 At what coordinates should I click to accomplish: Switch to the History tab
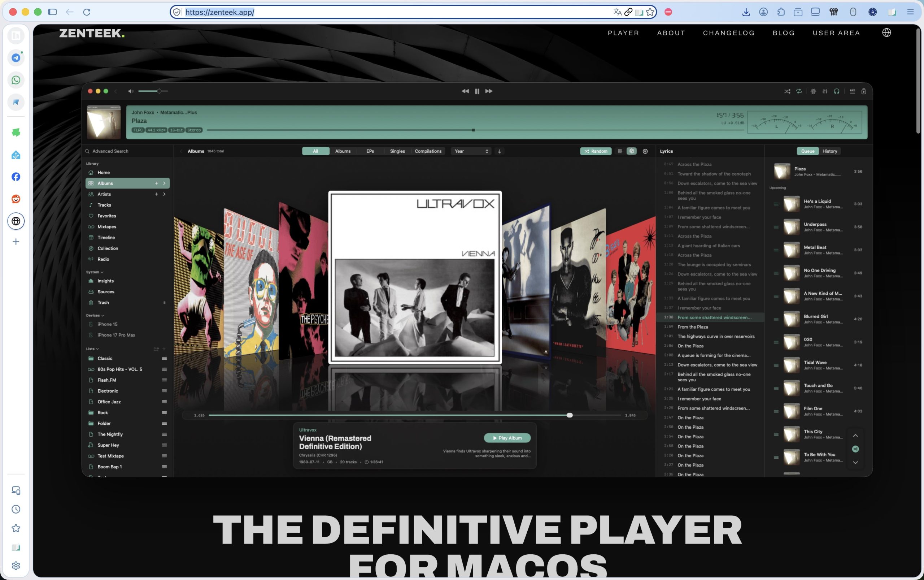tap(830, 151)
